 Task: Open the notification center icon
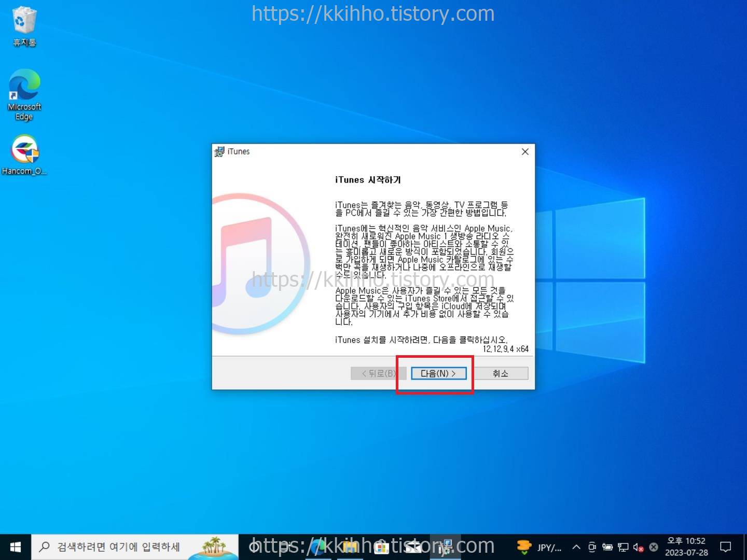pos(726,547)
